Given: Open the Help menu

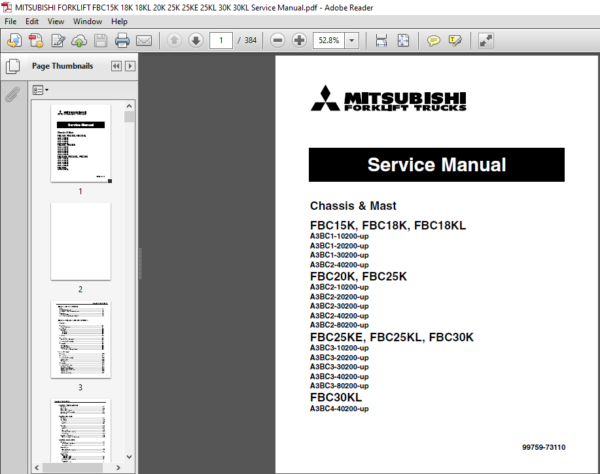Looking at the screenshot, I should pyautogui.click(x=119, y=21).
